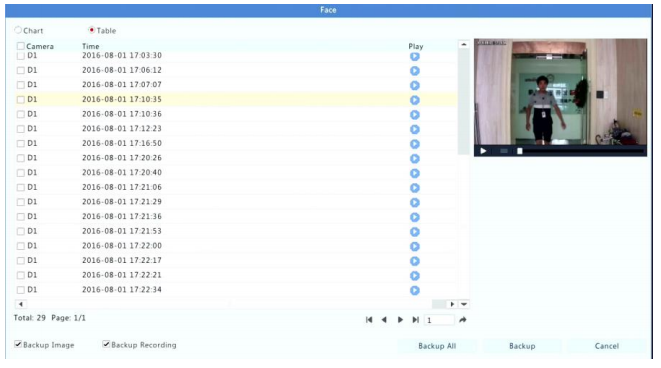Play the recording for 17:22:21
The image size is (661, 368).
[415, 276]
